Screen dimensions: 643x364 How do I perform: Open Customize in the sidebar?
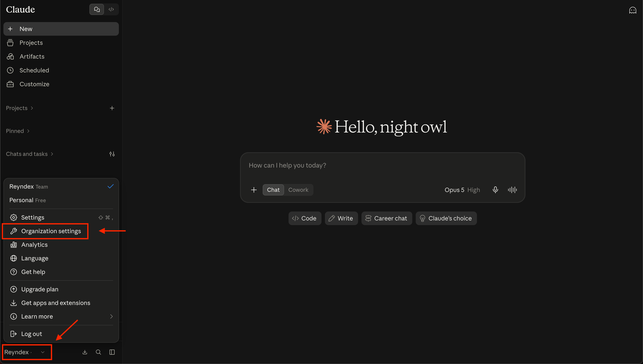(x=61, y=84)
